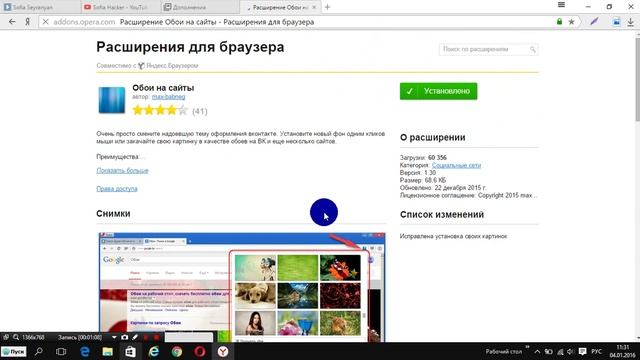The image size is (640, 360).
Task: Click the green padlock security icon
Action: [559, 22]
